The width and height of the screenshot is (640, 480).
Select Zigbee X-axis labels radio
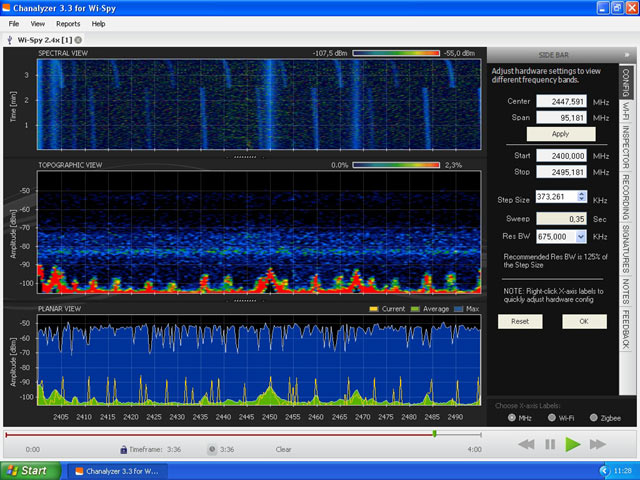(593, 418)
